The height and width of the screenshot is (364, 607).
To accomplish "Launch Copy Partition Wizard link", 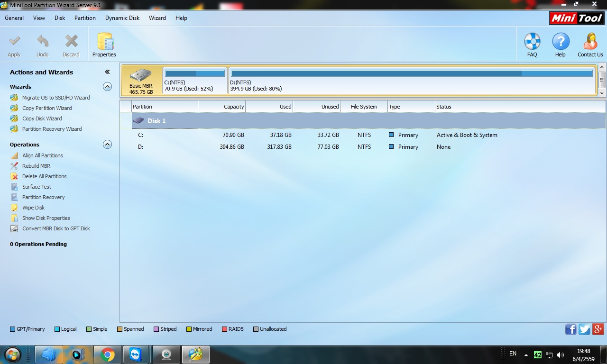I will 47,108.
